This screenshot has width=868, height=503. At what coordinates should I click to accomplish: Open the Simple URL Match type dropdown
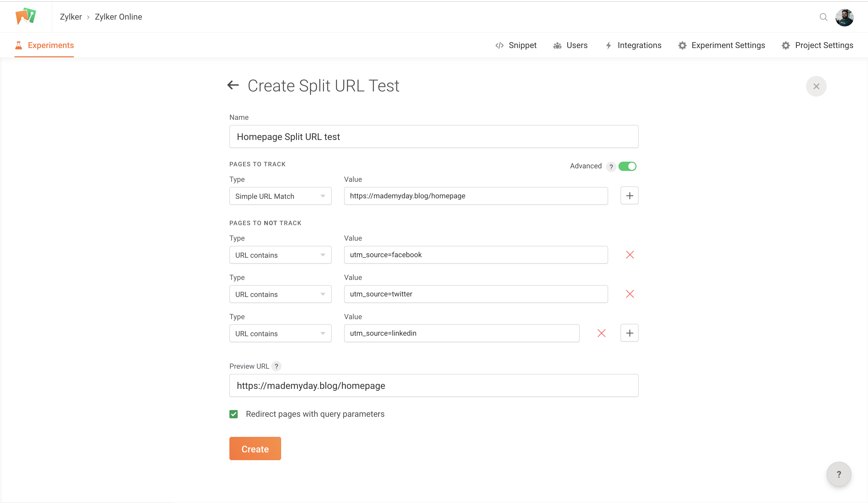(x=280, y=196)
